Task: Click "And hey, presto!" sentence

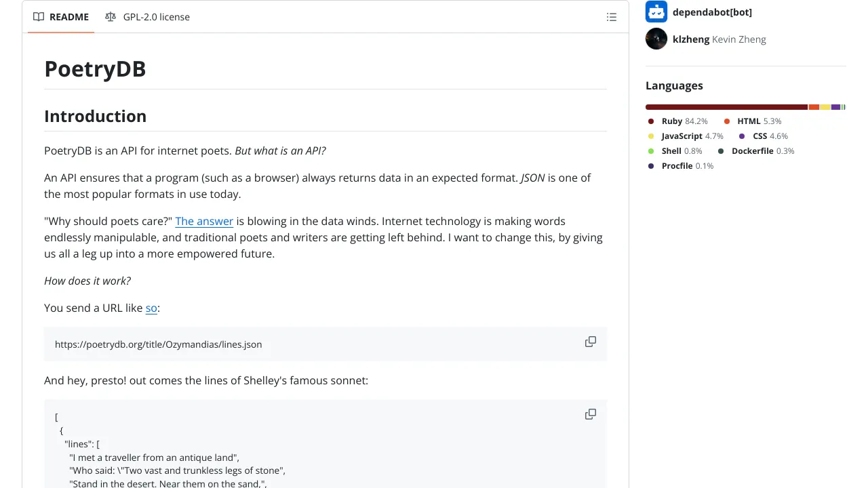Action: coord(206,380)
